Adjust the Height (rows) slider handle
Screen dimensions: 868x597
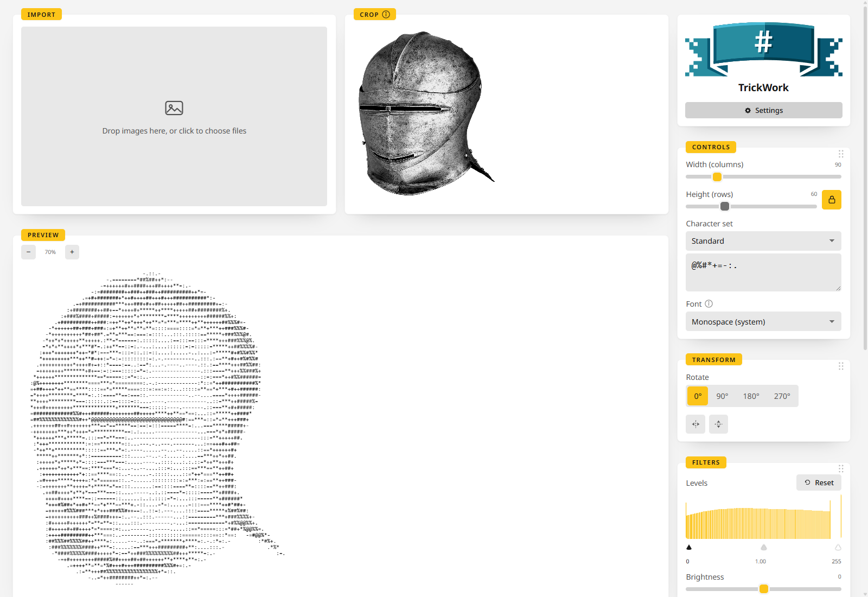(x=725, y=206)
